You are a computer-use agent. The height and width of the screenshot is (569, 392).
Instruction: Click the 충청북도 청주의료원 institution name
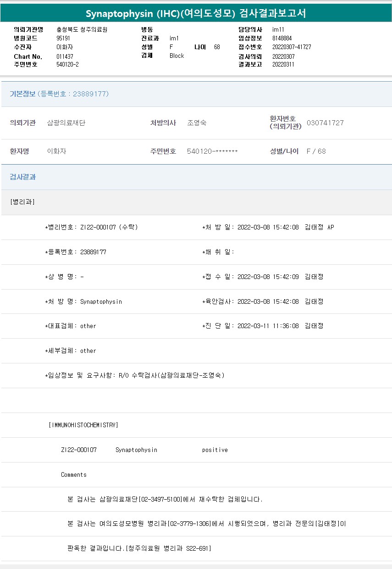[82, 29]
